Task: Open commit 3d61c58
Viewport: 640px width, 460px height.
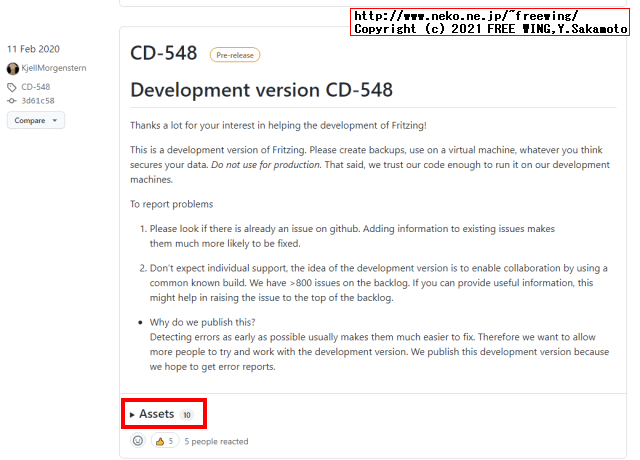Action: coord(40,101)
